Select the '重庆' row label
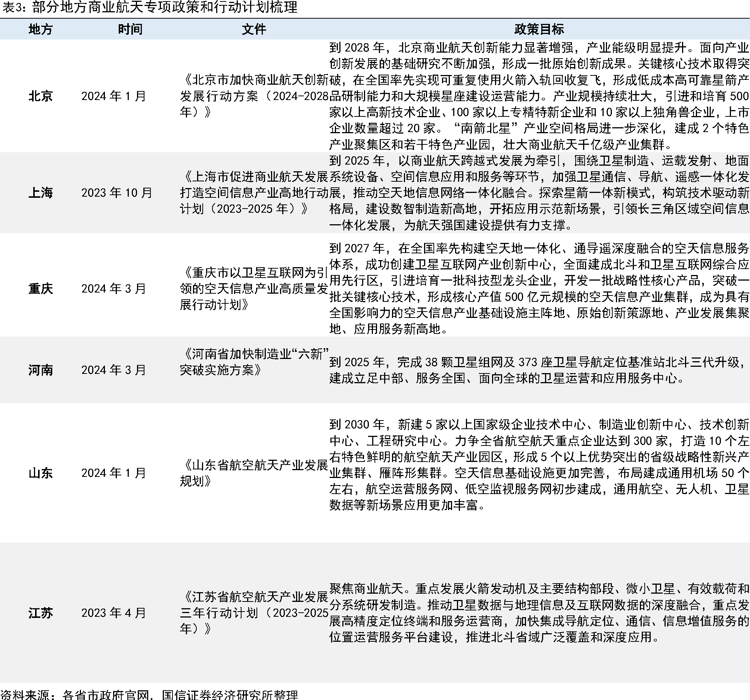 coord(40,288)
